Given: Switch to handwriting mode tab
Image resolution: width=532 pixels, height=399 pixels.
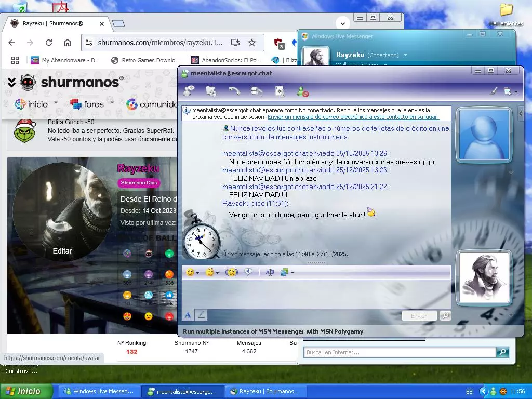Looking at the screenshot, I should click(201, 315).
